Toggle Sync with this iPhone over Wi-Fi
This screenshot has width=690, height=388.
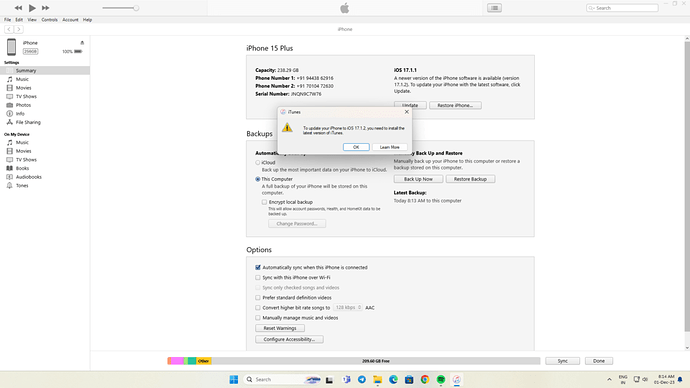click(258, 278)
